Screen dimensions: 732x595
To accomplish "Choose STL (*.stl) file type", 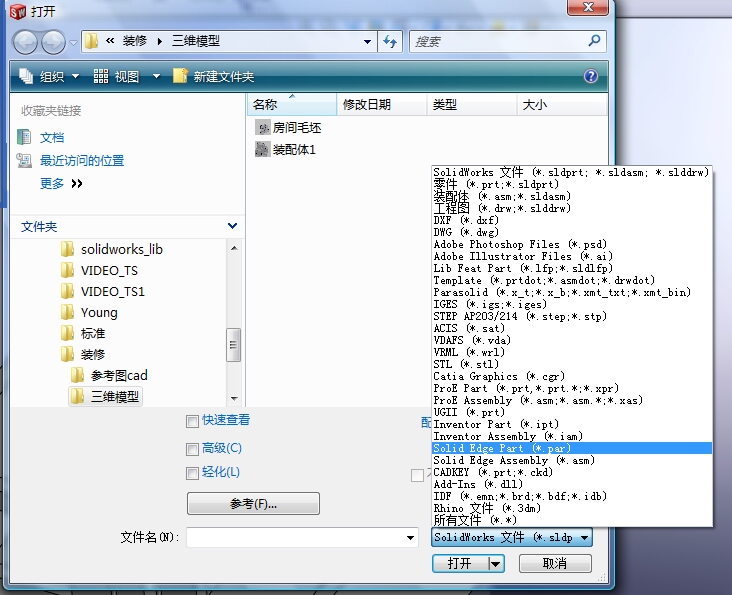I will tap(572, 364).
